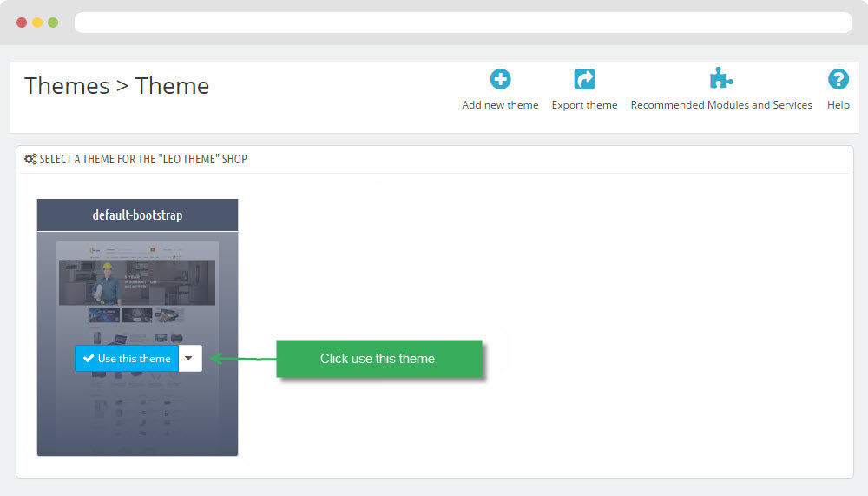This screenshot has height=496, width=868.
Task: Click the green maximize window dot
Action: click(x=53, y=23)
